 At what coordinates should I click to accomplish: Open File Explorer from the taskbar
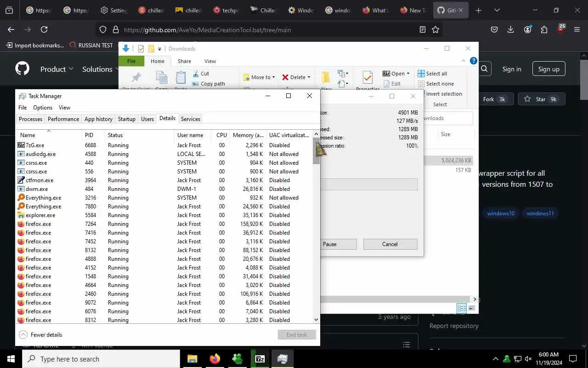pyautogui.click(x=192, y=359)
